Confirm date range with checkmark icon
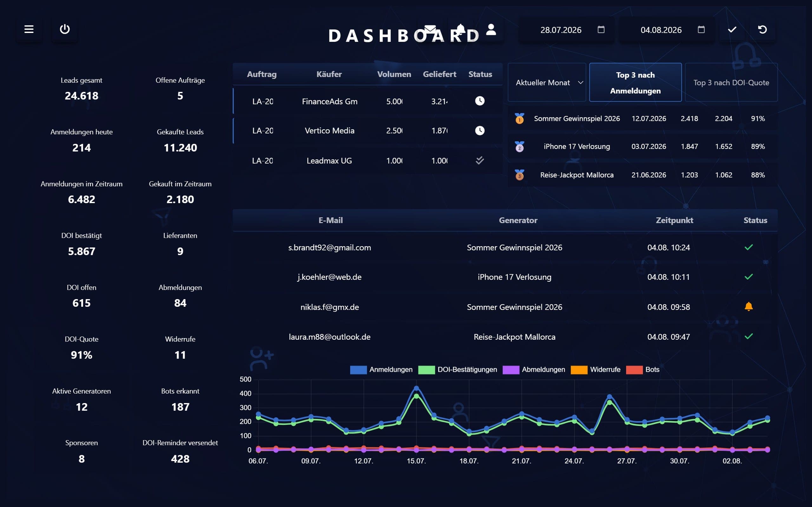 tap(732, 29)
